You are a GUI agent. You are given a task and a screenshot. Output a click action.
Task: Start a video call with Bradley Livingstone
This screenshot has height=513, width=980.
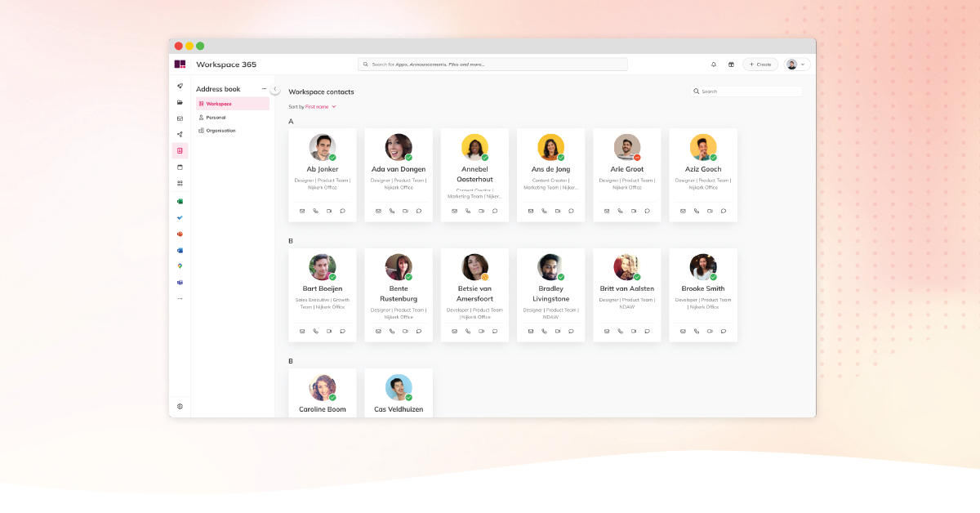pos(557,331)
